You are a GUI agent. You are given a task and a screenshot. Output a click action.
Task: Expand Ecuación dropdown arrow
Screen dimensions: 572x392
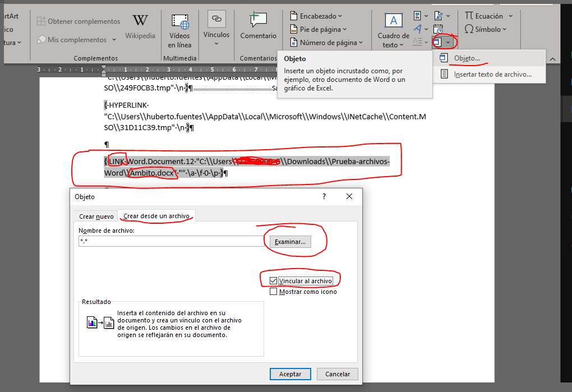tap(511, 16)
